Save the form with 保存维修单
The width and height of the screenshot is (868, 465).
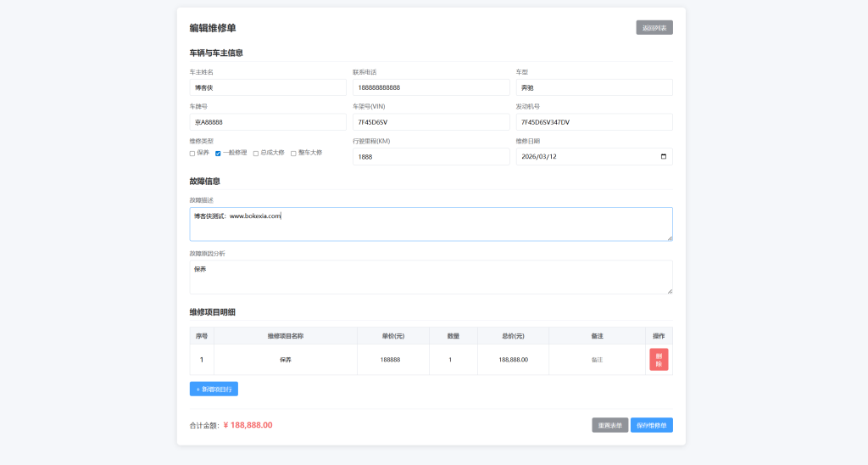[651, 425]
